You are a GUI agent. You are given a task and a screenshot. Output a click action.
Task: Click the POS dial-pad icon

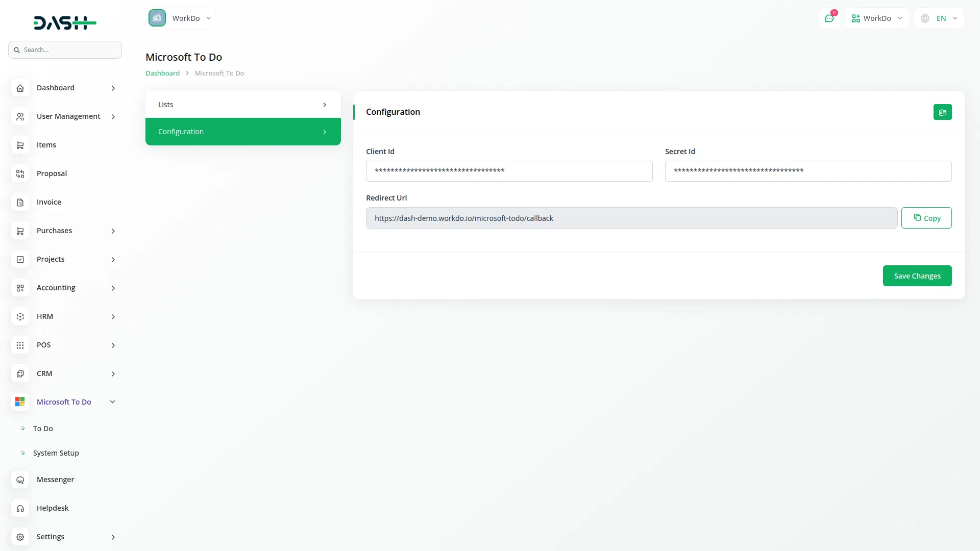tap(20, 345)
